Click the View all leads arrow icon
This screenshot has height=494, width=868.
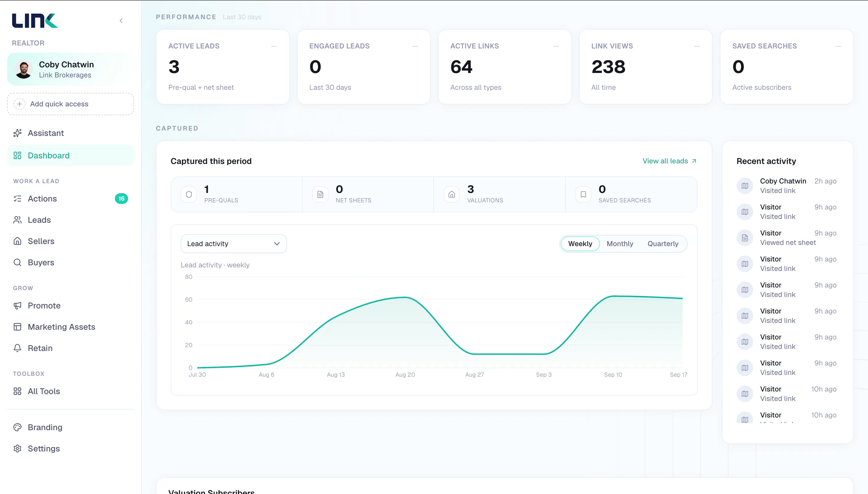click(694, 161)
